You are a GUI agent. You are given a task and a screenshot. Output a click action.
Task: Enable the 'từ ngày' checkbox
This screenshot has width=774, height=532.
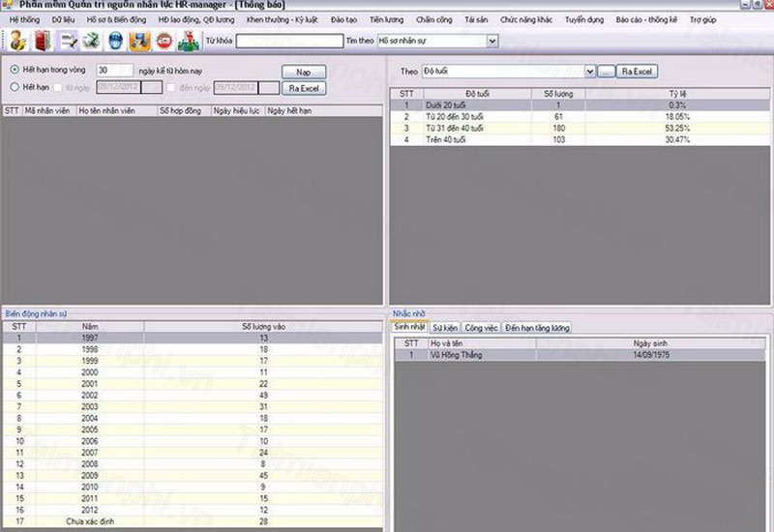[59, 87]
